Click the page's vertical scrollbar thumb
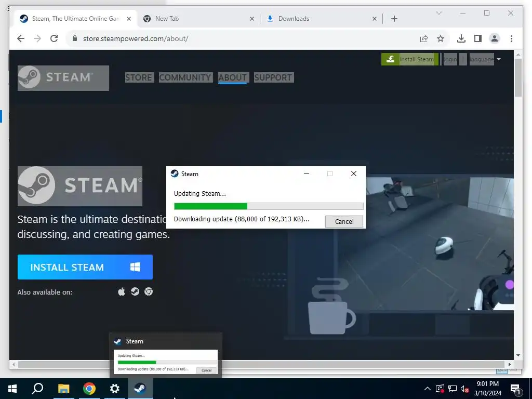The image size is (532, 399). pyautogui.click(x=518, y=78)
